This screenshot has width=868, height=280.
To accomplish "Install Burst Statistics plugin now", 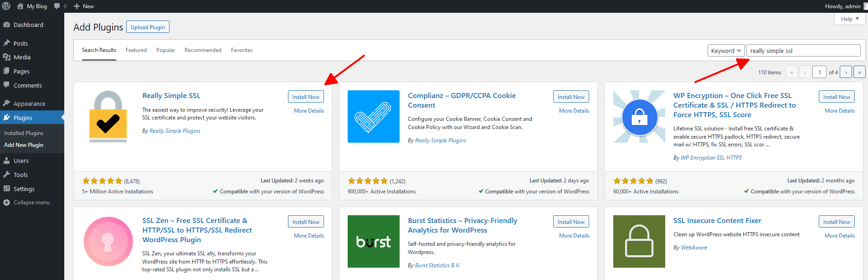I will tap(571, 222).
